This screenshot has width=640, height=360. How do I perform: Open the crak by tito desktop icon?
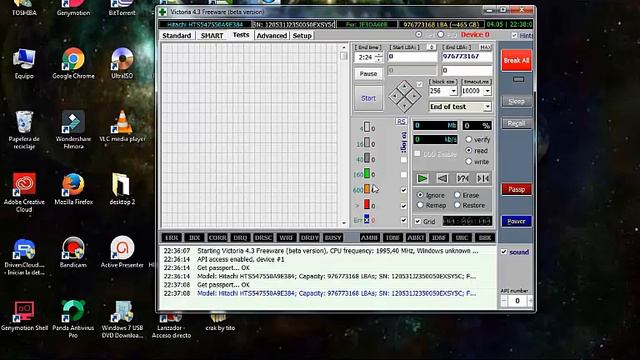(220, 322)
